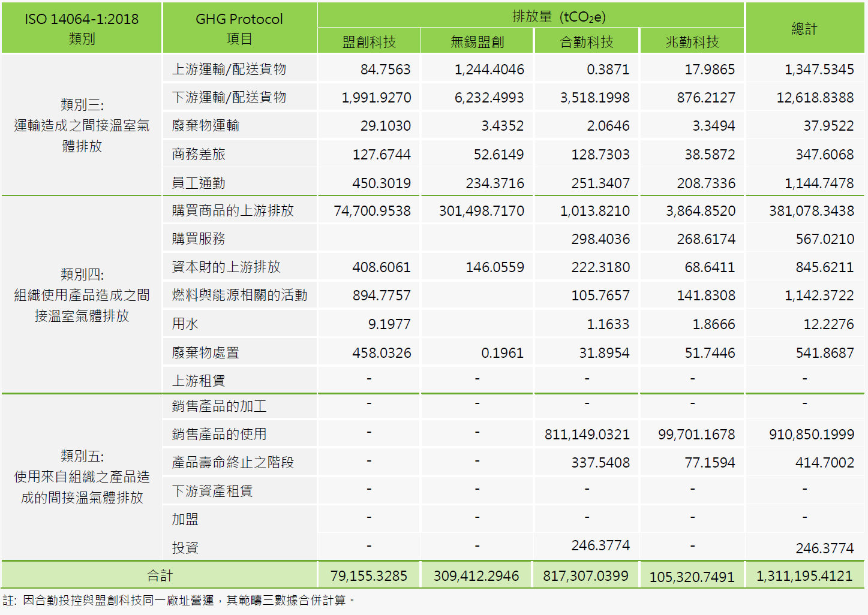Select the total 1,144.7478
Viewport: 868px width, 615px height.
pos(819,183)
